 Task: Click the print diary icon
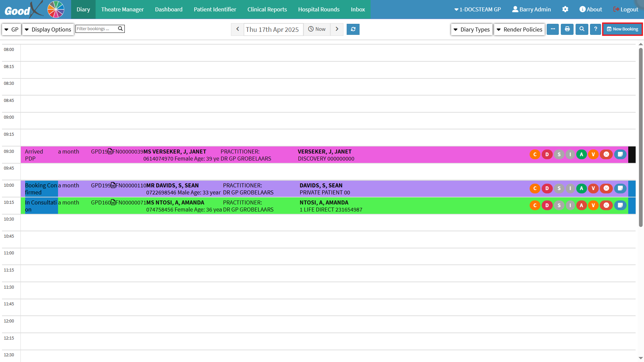[x=567, y=29]
